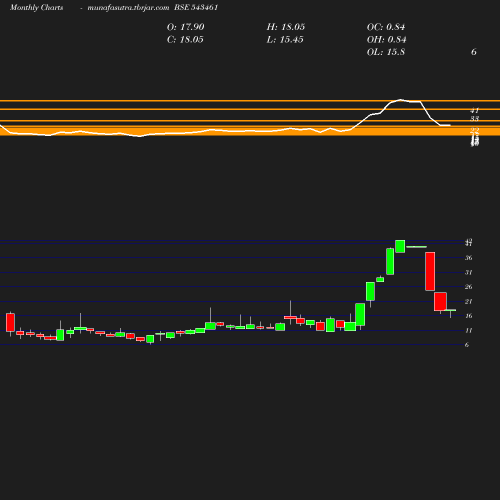Click the first red candle at chart's left edge
Screen dimensions: 500x500
tap(10, 322)
